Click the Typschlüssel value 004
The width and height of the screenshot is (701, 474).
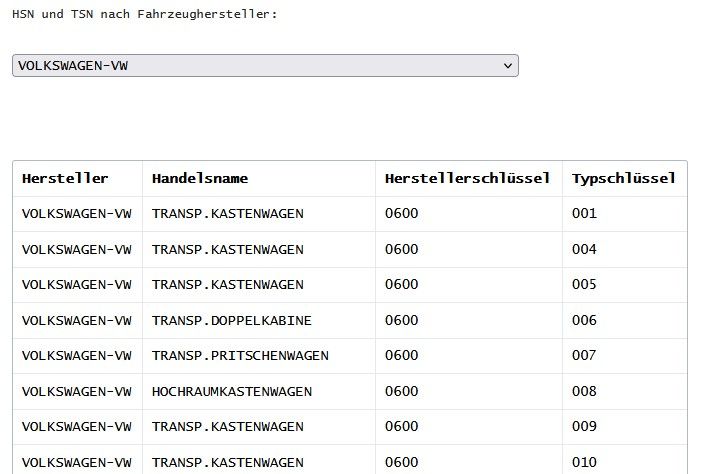coord(584,249)
